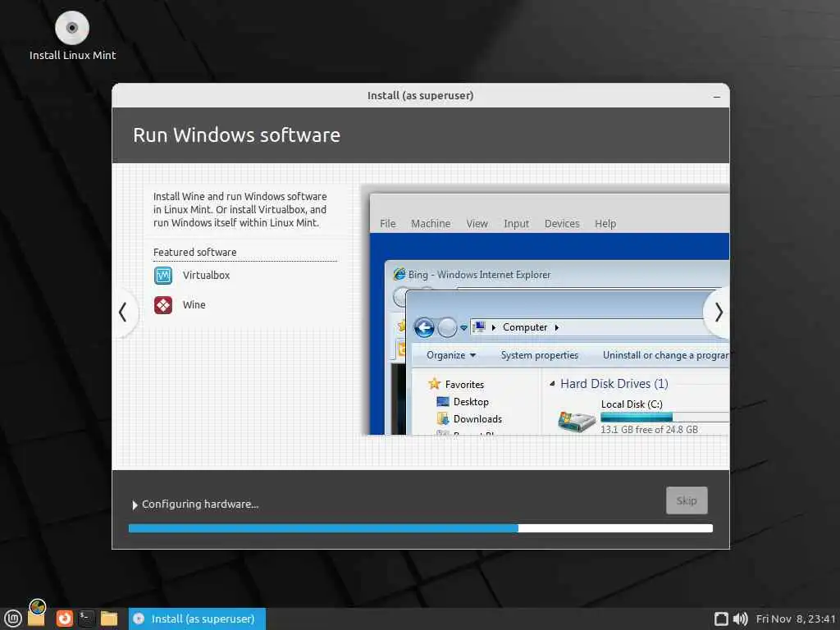This screenshot has height=630, width=840.
Task: Click the installation progress bar
Action: 421,528
